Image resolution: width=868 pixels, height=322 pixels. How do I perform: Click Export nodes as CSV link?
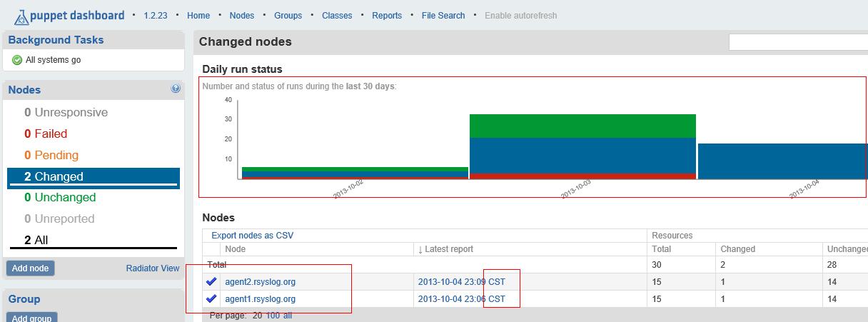pyautogui.click(x=252, y=236)
